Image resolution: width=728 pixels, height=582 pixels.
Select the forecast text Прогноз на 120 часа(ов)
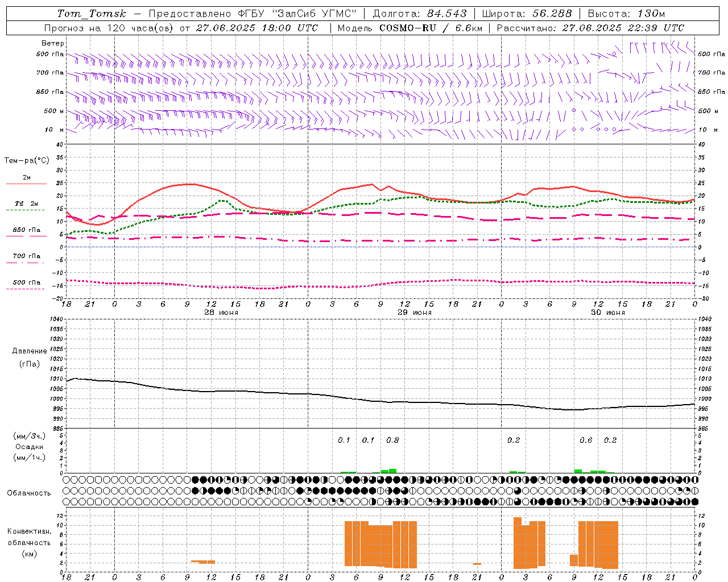coord(109,28)
